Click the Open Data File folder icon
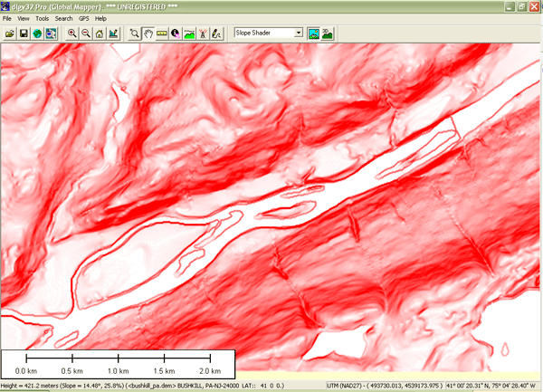Viewport: 543px width, 392px height. [9, 33]
